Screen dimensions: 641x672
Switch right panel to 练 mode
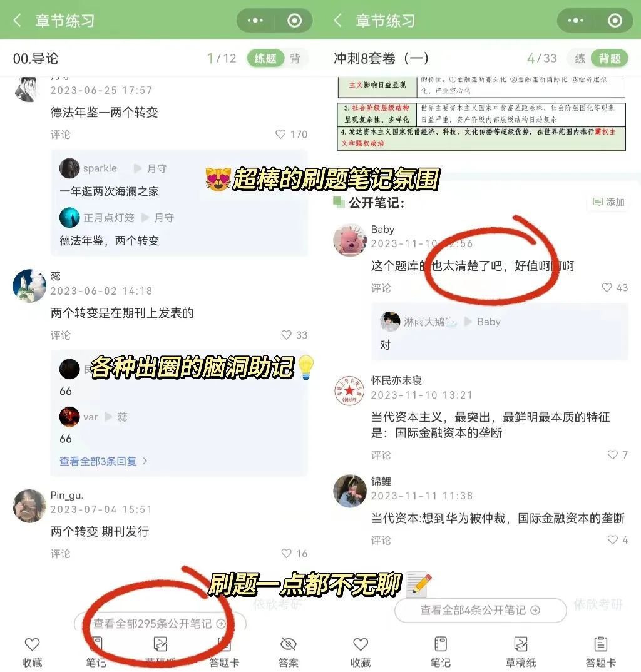click(580, 58)
